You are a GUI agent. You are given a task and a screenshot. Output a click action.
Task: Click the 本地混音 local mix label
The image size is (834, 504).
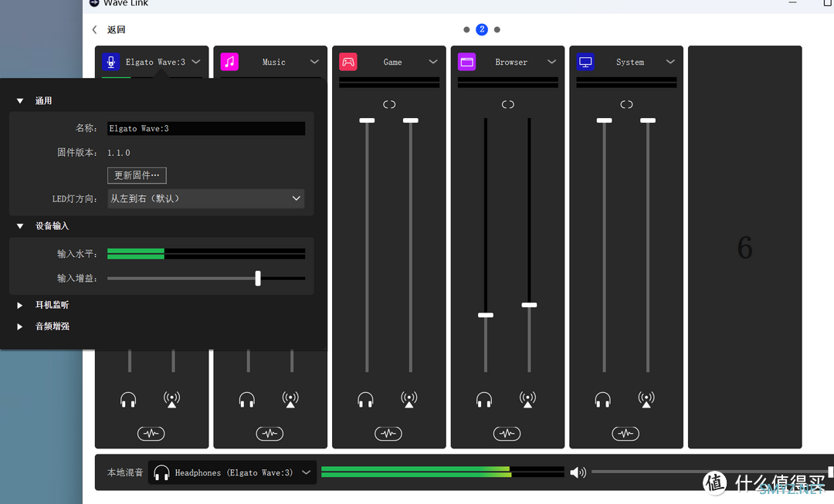click(x=125, y=472)
